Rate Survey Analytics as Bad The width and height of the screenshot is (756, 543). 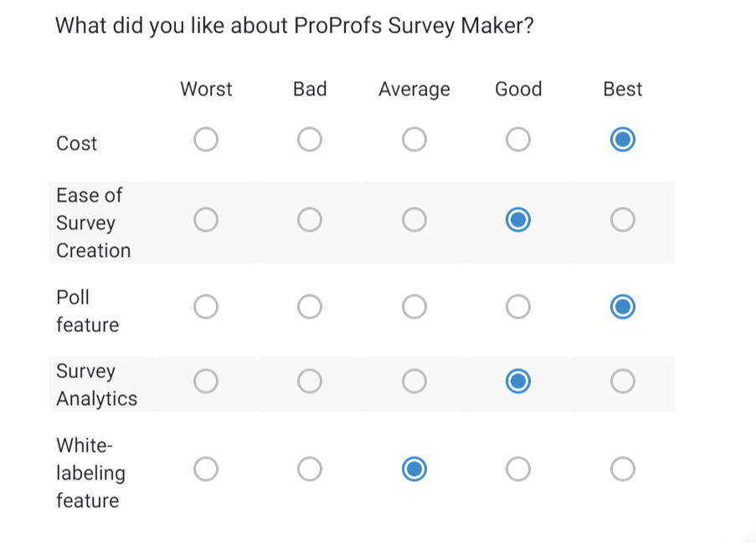[310, 381]
